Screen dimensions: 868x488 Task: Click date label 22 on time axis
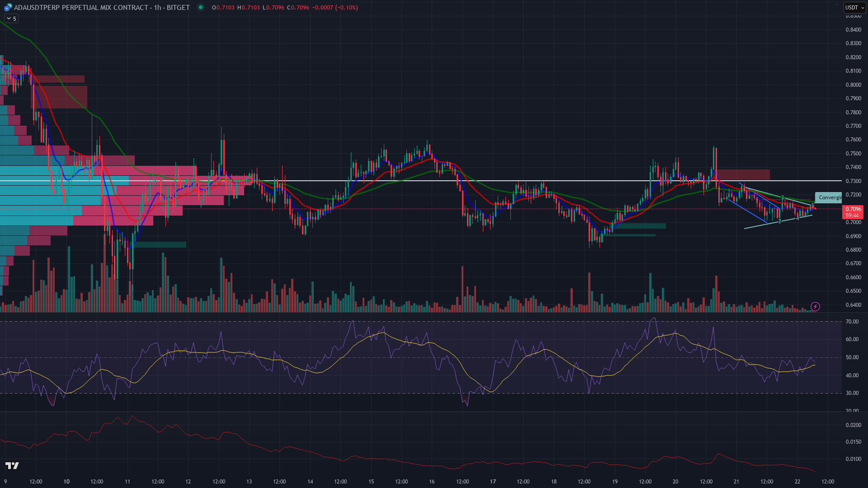[797, 481]
